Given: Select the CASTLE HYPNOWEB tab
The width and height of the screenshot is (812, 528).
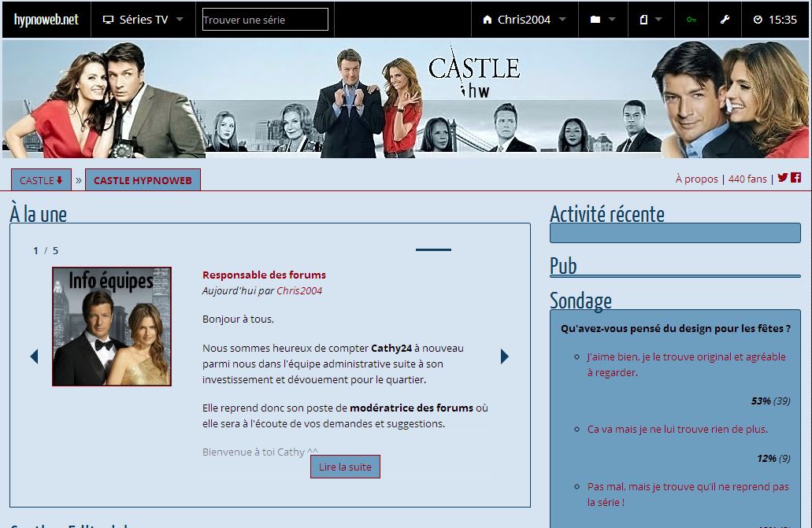Looking at the screenshot, I should pos(143,180).
